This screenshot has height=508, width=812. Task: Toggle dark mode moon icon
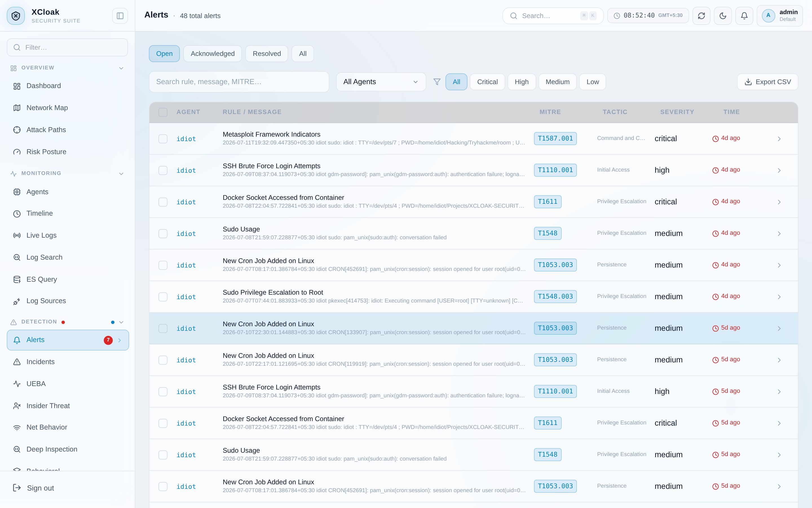click(x=723, y=16)
